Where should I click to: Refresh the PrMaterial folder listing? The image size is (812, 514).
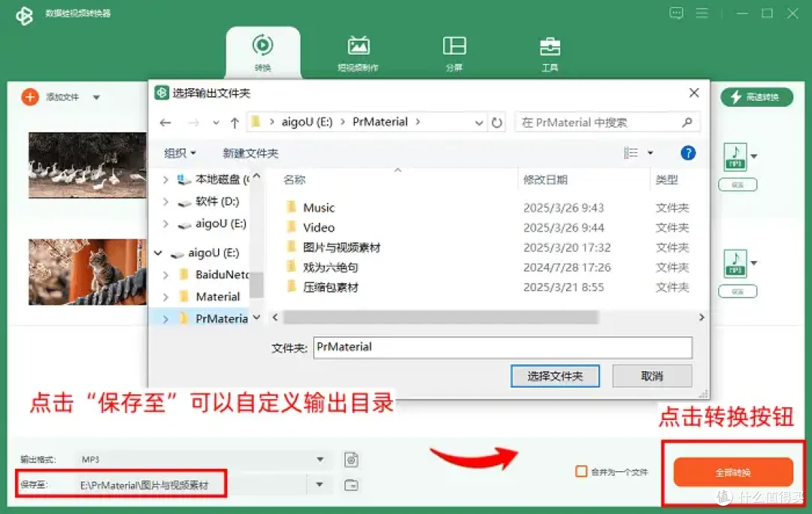[x=497, y=123]
